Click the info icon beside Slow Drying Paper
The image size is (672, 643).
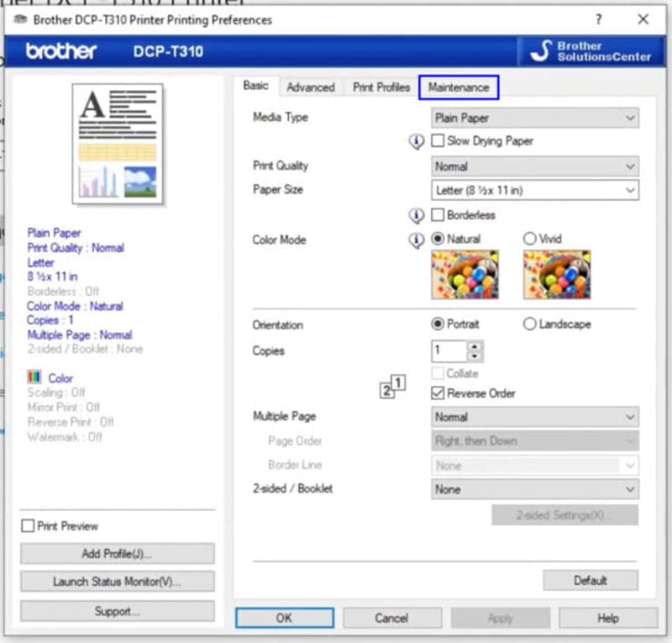point(416,141)
